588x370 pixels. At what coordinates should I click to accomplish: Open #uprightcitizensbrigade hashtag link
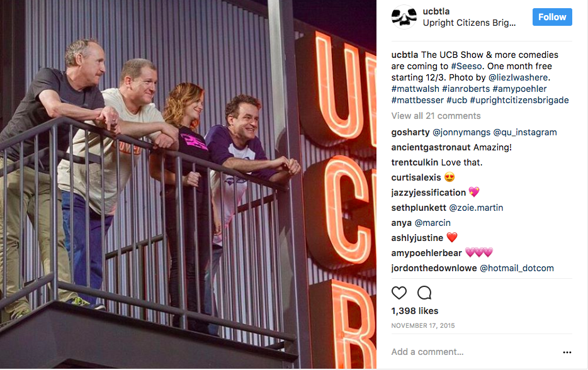point(519,100)
